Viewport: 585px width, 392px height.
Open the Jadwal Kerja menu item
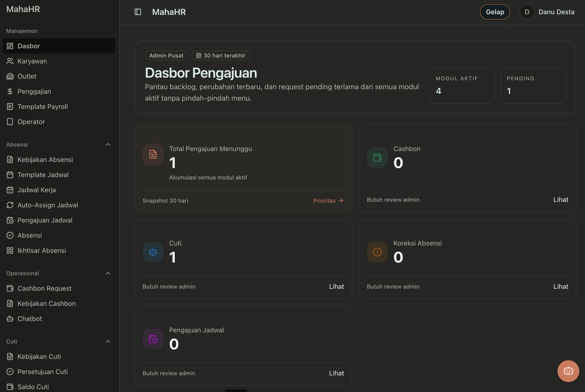[59, 190]
